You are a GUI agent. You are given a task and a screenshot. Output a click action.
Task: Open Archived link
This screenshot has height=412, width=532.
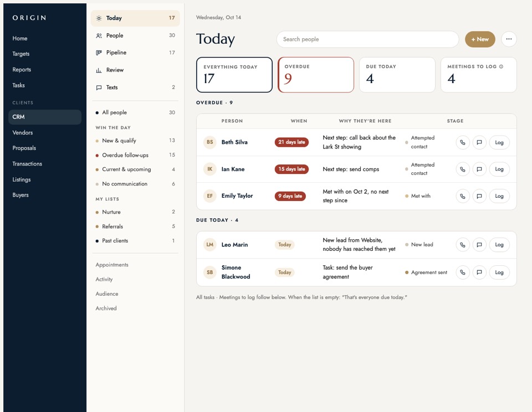pos(106,308)
